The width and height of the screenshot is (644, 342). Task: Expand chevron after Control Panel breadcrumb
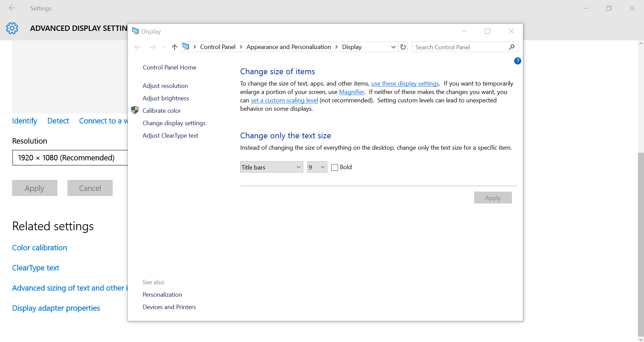point(241,47)
